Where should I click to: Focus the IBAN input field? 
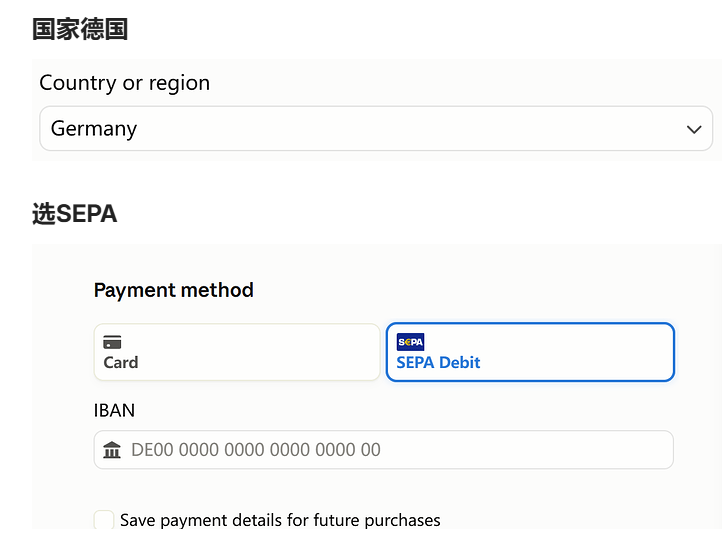coord(383,450)
